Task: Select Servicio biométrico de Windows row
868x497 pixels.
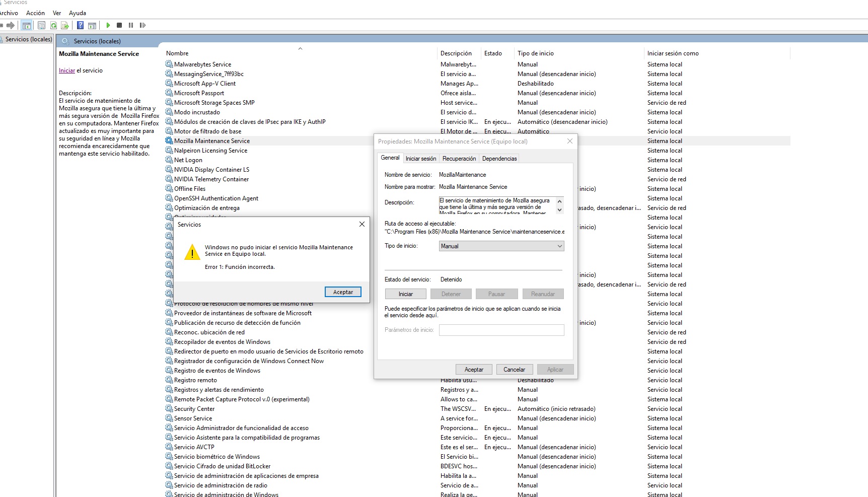Action: pos(477,456)
